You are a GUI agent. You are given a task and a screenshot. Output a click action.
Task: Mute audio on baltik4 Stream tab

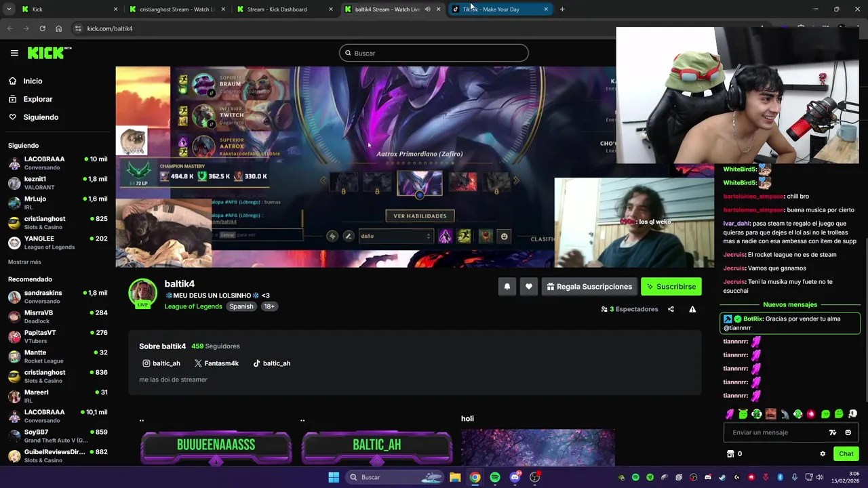tap(427, 9)
